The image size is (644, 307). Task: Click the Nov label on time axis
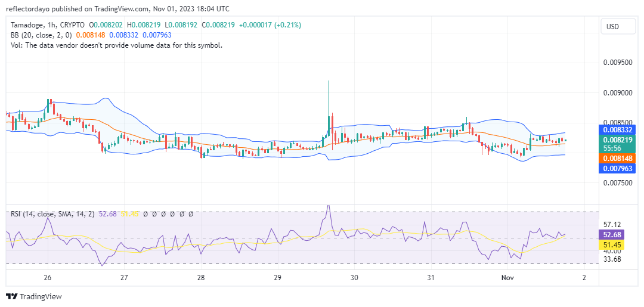(508, 277)
